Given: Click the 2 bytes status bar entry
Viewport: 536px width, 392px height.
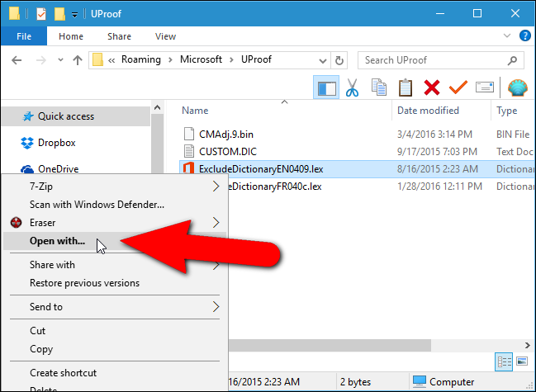Looking at the screenshot, I should [x=355, y=382].
